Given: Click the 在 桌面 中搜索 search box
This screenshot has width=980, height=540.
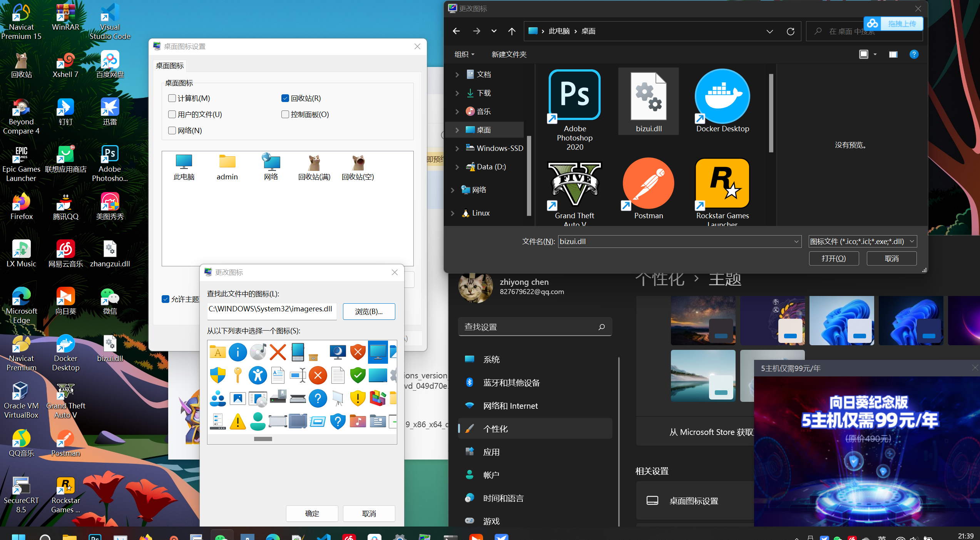Looking at the screenshot, I should pyautogui.click(x=864, y=31).
